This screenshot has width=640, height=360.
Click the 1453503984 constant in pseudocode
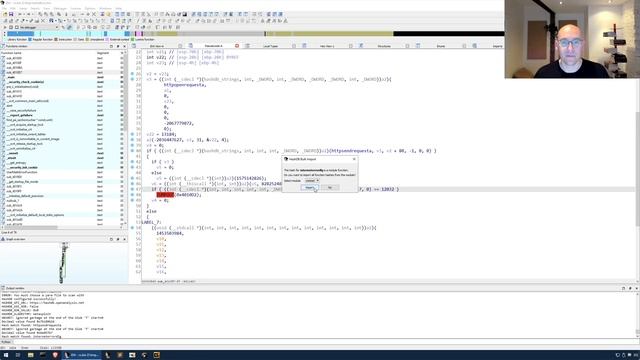click(170, 233)
